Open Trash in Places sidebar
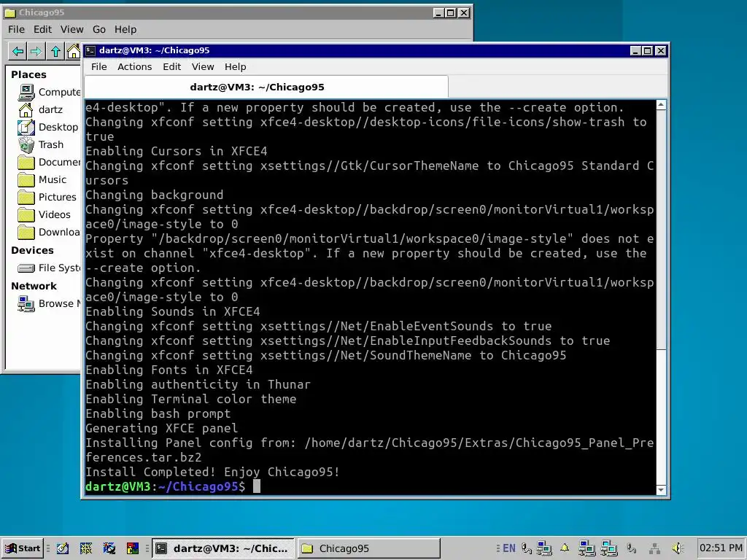The width and height of the screenshot is (747, 560). tap(41, 145)
